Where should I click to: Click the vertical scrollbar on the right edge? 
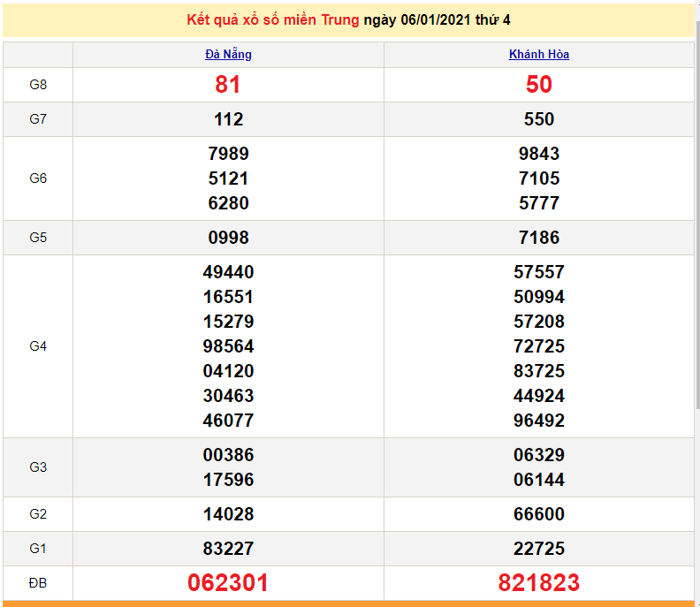(x=696, y=265)
